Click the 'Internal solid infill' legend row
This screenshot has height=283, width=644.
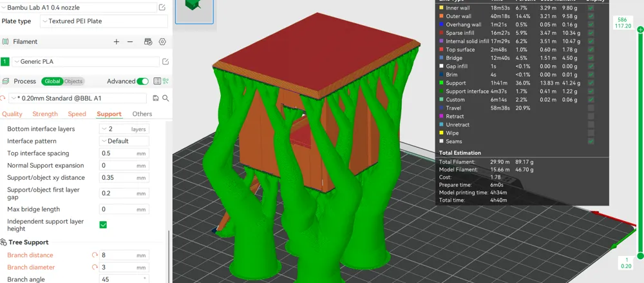(516, 41)
